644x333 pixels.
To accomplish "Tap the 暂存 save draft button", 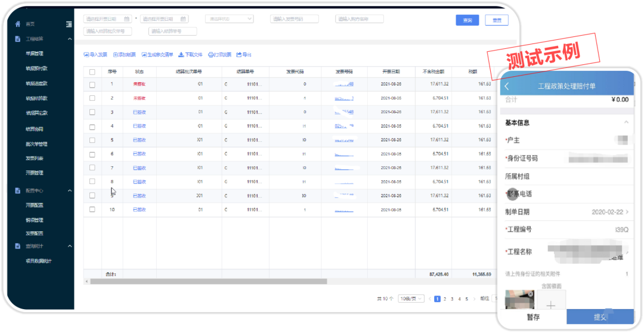I will tap(532, 318).
